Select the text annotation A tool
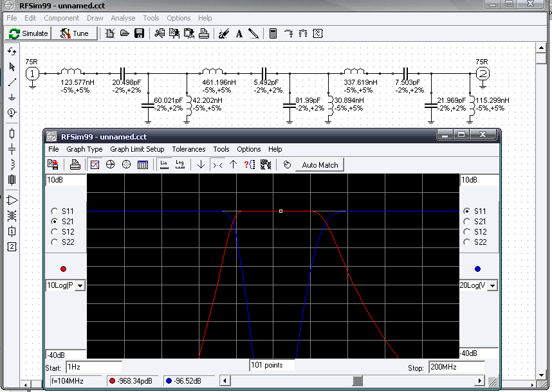The width and height of the screenshot is (552, 392). pos(239,34)
